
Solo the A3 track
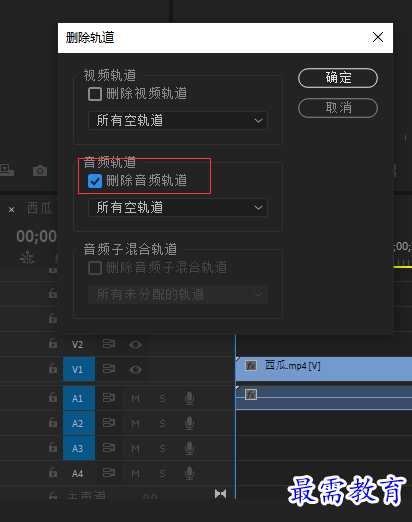pyautogui.click(x=162, y=448)
